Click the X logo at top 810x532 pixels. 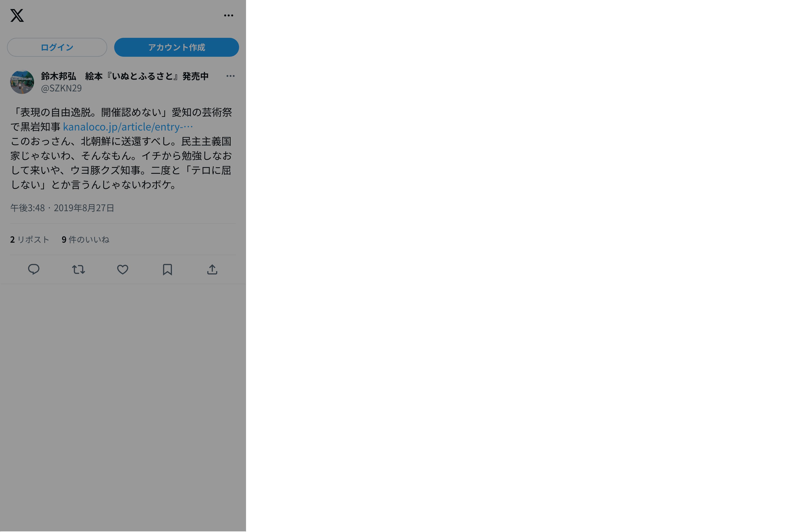tap(17, 16)
